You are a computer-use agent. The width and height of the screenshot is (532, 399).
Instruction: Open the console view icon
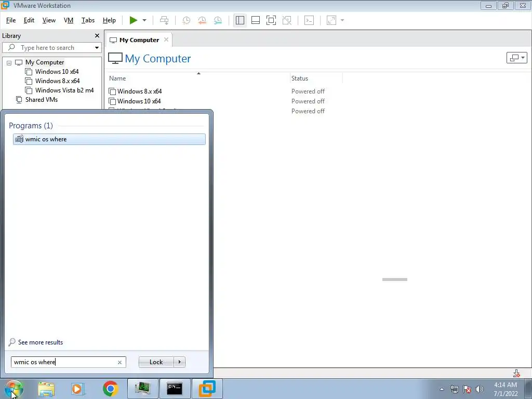(309, 20)
